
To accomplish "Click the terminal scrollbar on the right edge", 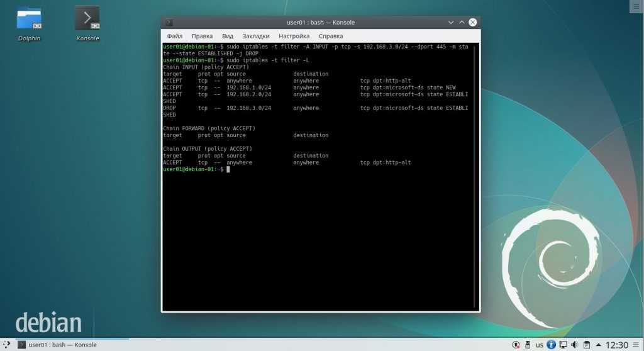I will pos(476,176).
